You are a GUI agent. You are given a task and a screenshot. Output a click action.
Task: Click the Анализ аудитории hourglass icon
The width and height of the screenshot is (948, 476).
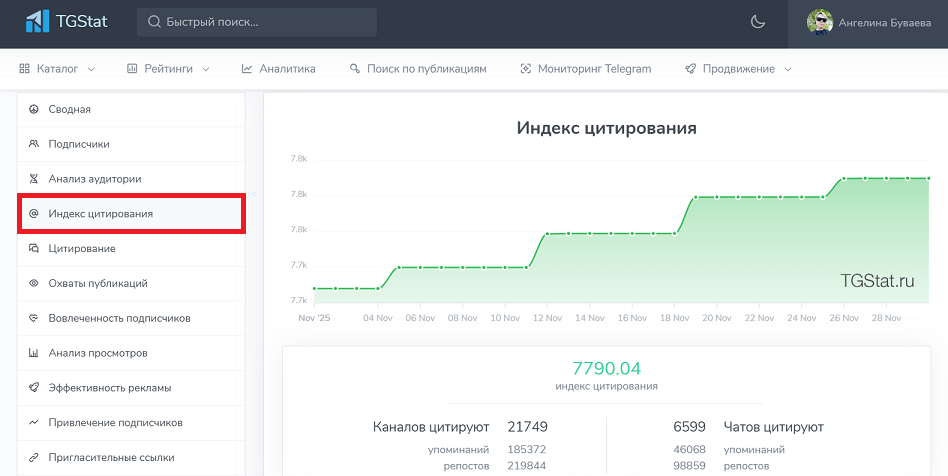[x=34, y=179]
